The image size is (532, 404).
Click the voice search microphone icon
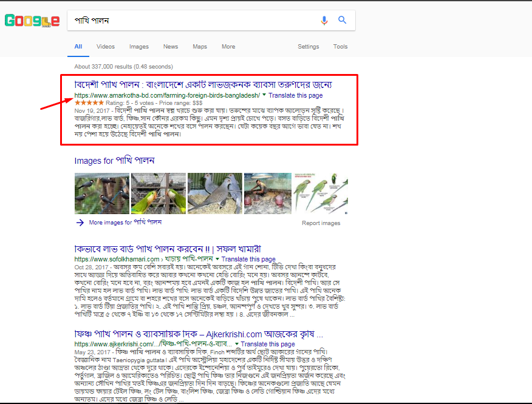pyautogui.click(x=324, y=20)
